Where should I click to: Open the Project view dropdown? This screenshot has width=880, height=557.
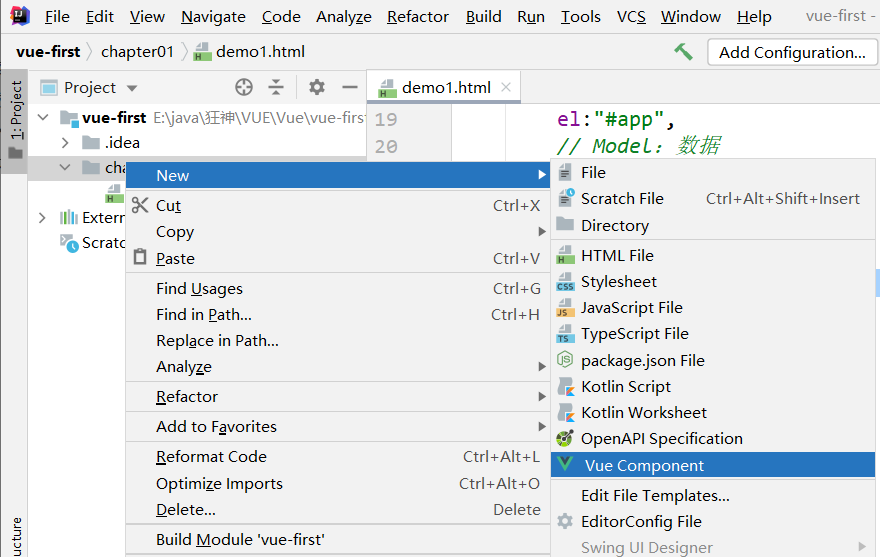pos(132,88)
